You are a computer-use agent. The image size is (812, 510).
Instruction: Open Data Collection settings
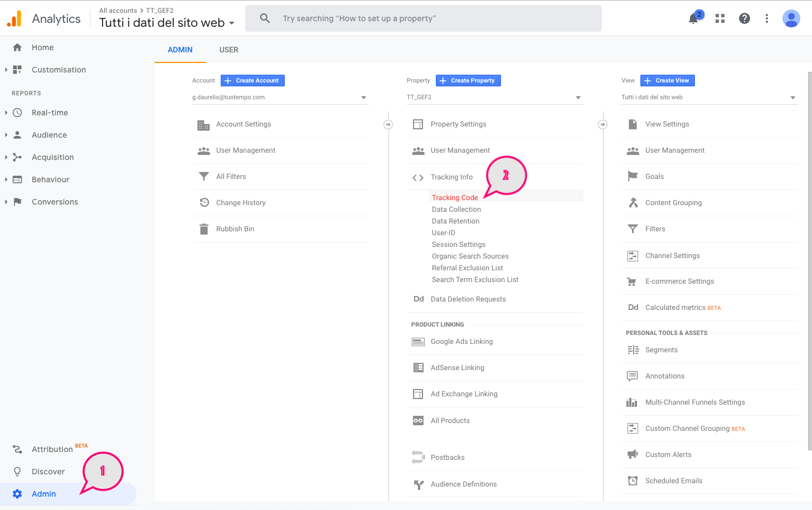pos(456,210)
